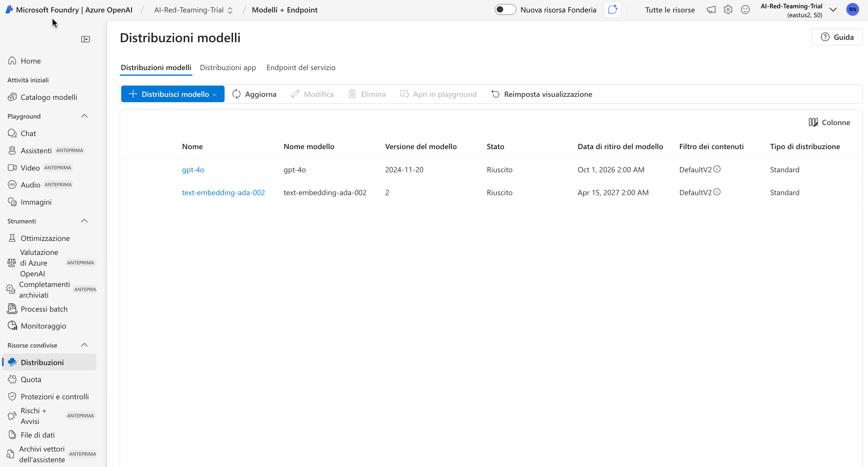Screen dimensions: 868x467
Task: Click the Modifica toolbar button
Action: tap(313, 94)
